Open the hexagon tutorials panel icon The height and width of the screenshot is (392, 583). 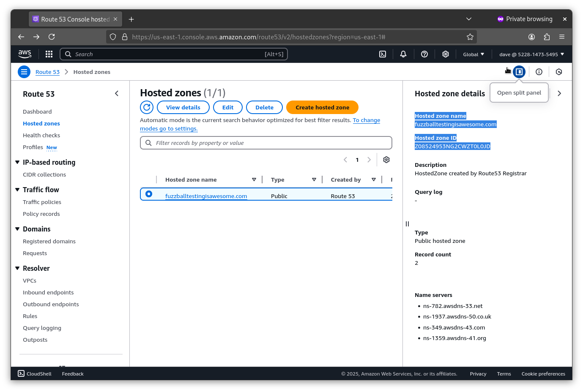pos(559,72)
